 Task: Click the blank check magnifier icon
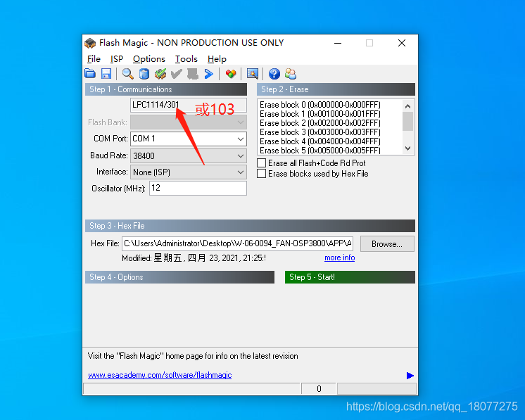point(127,74)
